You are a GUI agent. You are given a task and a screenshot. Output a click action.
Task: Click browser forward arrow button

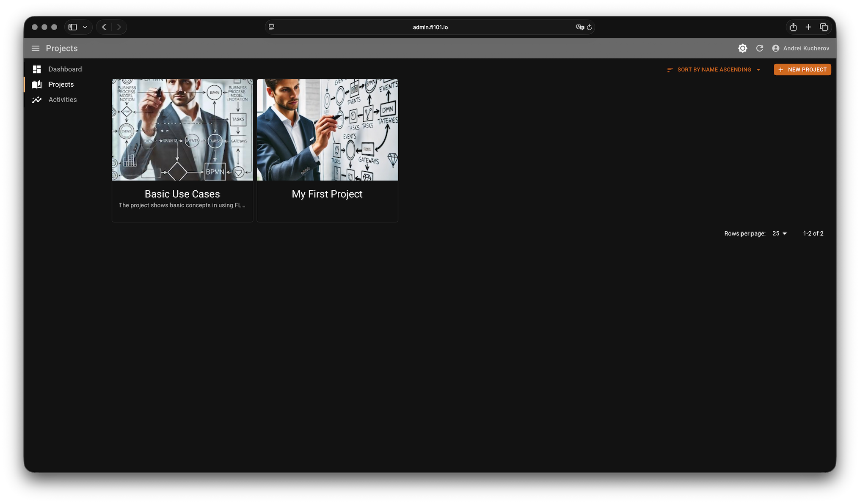click(x=119, y=27)
